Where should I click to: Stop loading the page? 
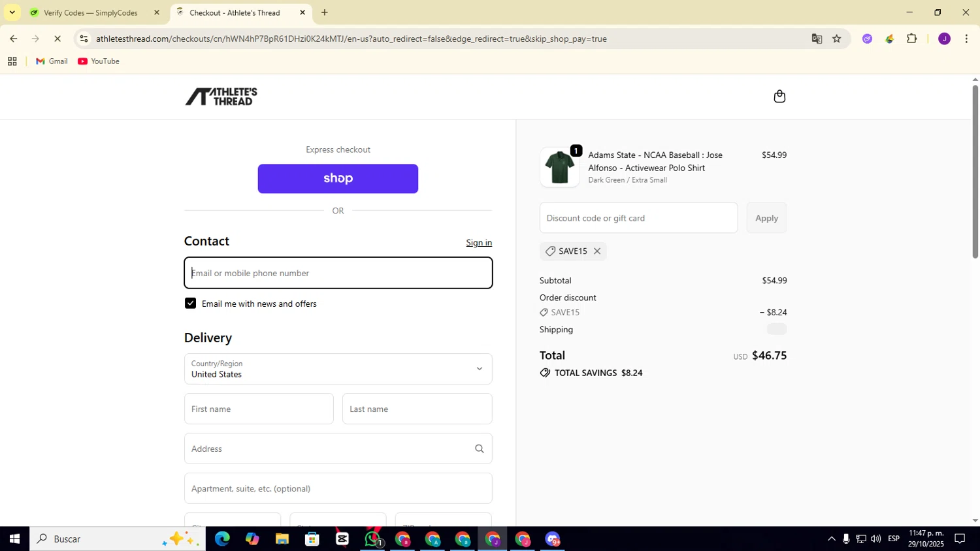tap(57, 39)
